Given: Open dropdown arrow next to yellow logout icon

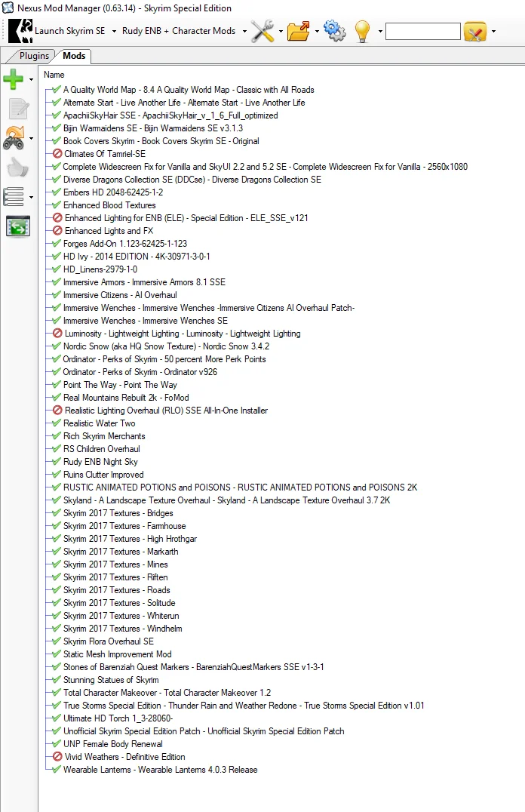Looking at the screenshot, I should pos(493,32).
